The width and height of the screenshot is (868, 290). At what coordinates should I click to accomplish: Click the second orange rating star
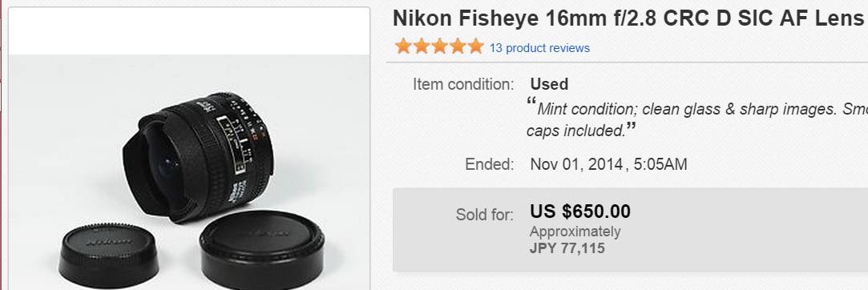(422, 46)
